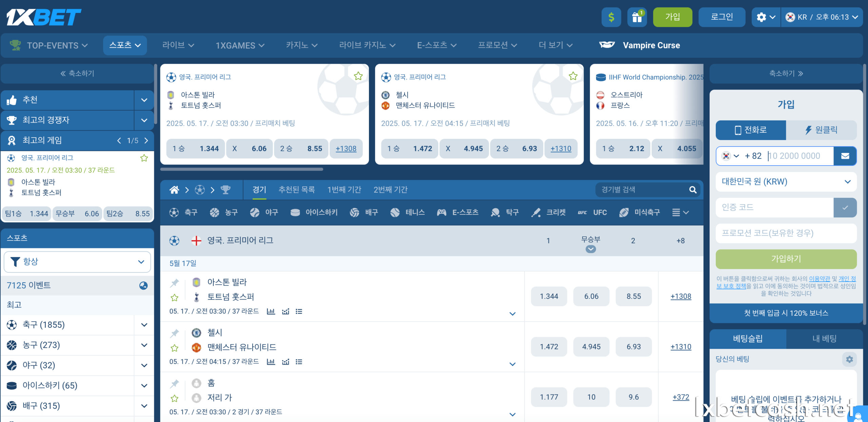Open the 이용약관 terms link
The height and width of the screenshot is (422, 868).
click(x=819, y=279)
